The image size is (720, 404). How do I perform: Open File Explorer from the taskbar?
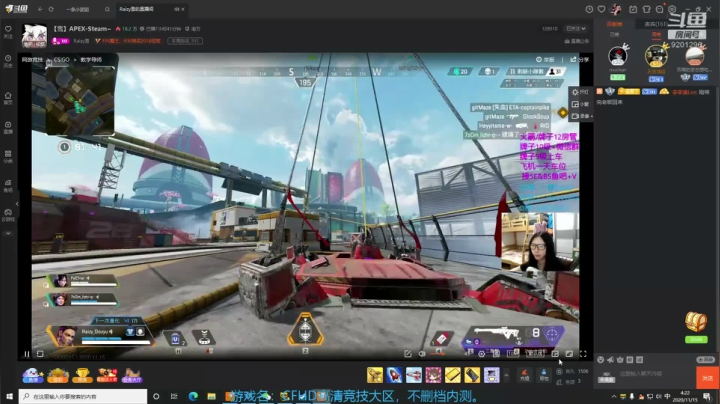[x=212, y=396]
